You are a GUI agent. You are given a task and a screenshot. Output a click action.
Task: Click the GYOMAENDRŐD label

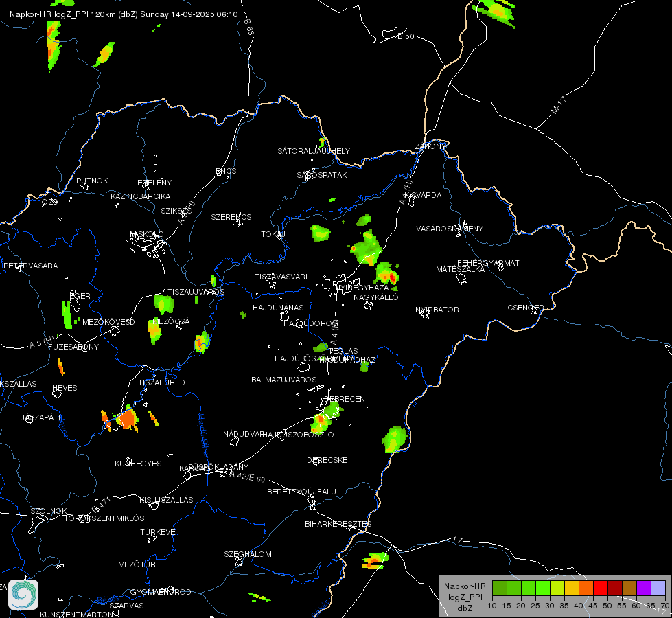point(161,592)
